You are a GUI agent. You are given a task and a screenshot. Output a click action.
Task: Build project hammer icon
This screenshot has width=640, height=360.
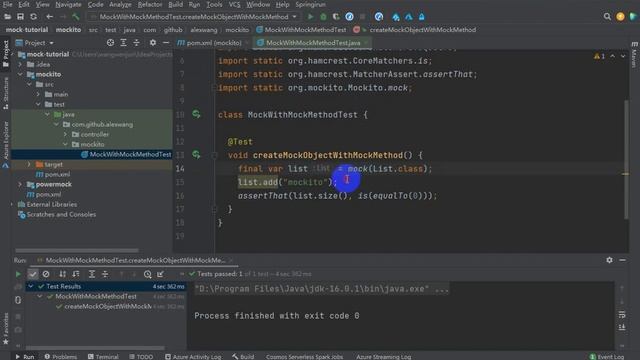76,17
